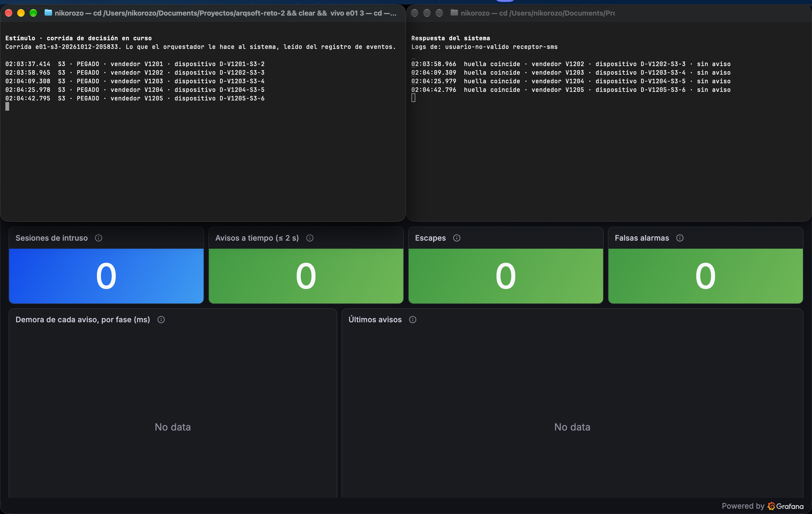Close the left terminal window

[9, 13]
